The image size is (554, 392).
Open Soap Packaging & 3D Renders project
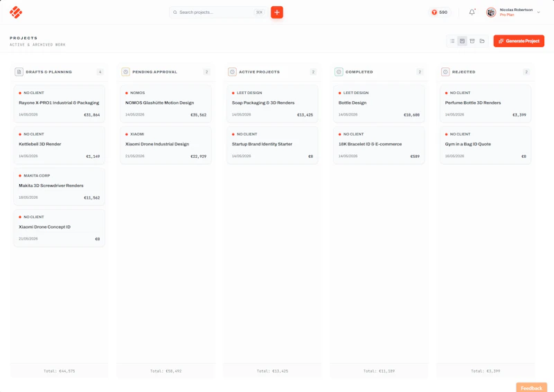pyautogui.click(x=272, y=104)
